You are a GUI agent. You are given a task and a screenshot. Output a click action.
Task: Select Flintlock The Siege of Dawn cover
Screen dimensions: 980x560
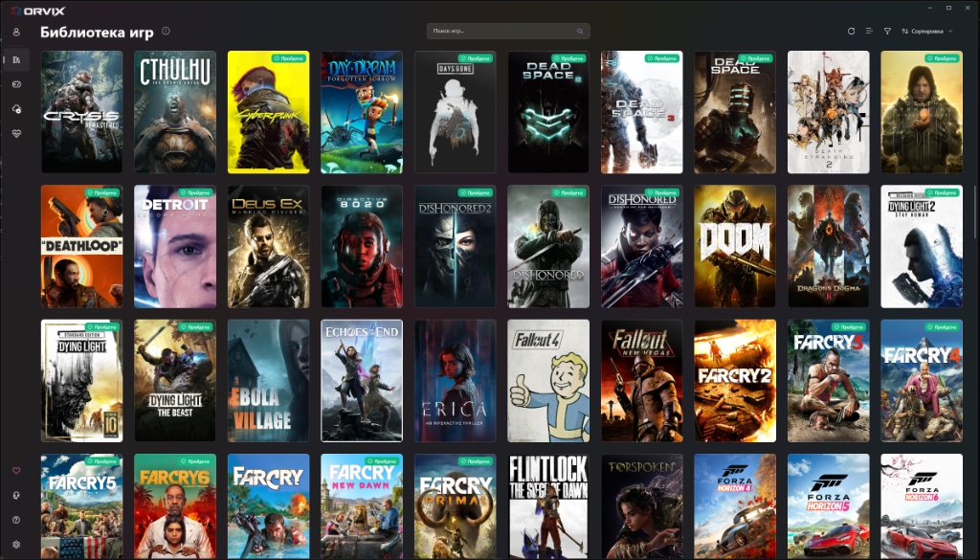coord(548,506)
